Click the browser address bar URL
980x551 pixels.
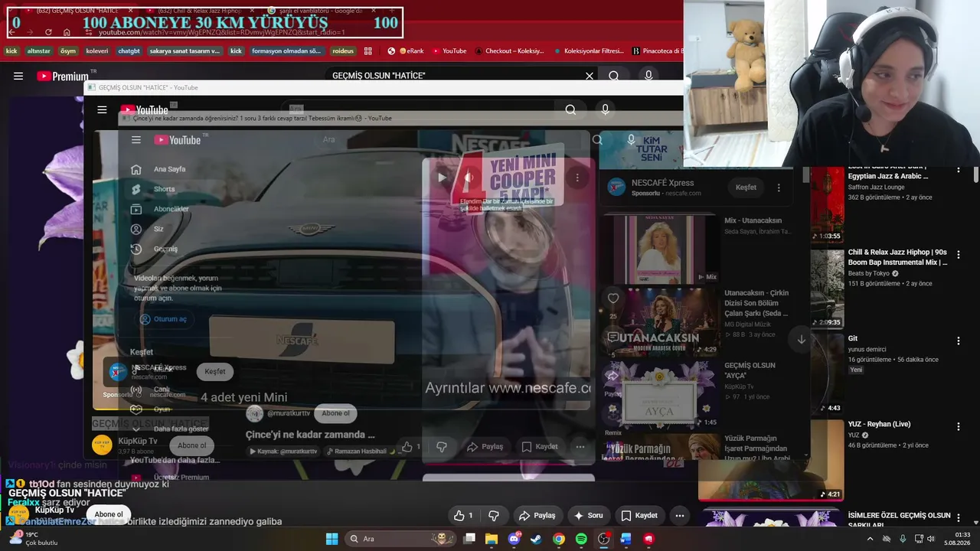[x=222, y=32]
